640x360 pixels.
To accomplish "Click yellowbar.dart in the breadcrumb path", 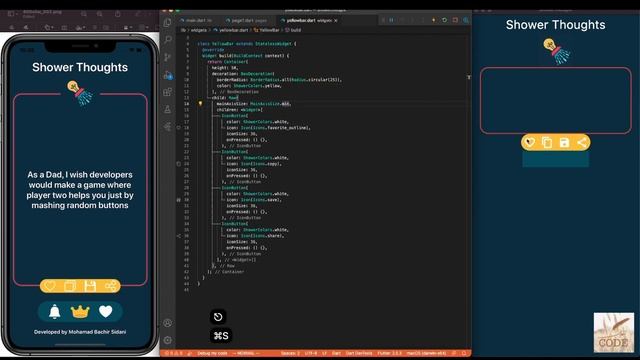I will tap(231, 30).
